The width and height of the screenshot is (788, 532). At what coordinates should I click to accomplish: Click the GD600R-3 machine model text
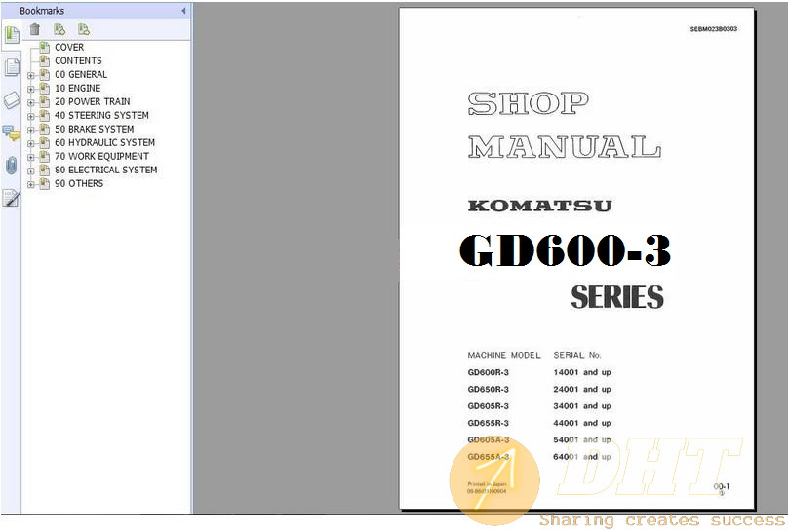click(x=488, y=372)
